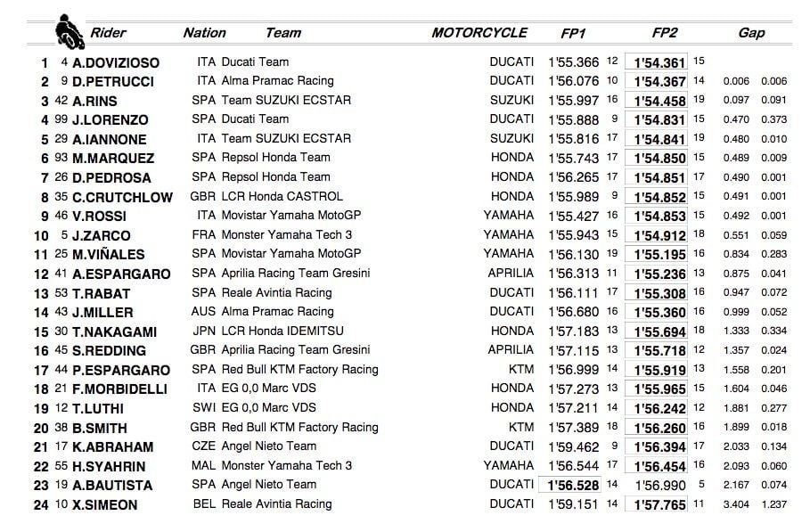Click rider name V.ROSSI
810x532 pixels.
[100, 217]
